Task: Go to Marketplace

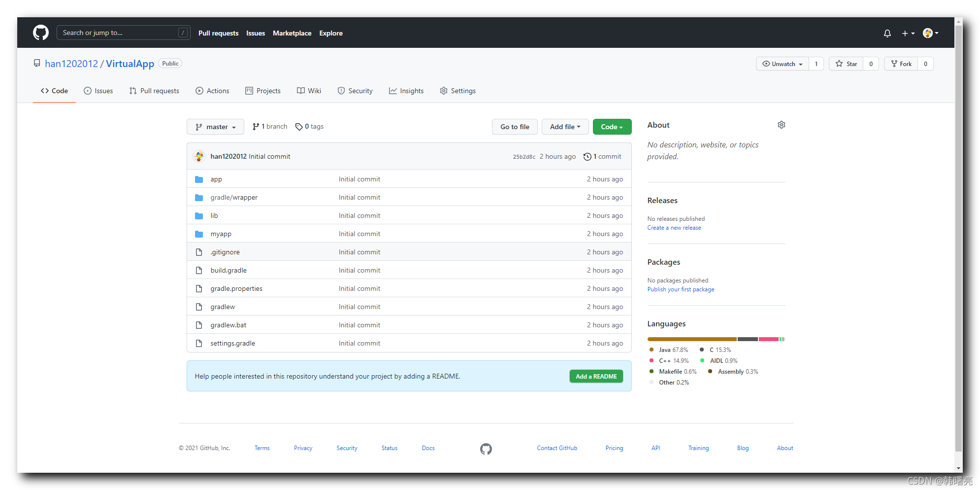Action: [292, 34]
